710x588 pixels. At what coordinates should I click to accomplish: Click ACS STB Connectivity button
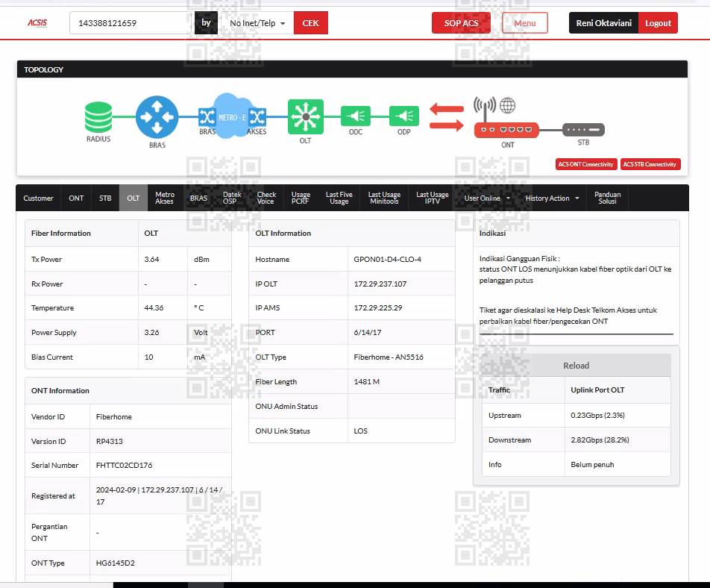pos(650,164)
